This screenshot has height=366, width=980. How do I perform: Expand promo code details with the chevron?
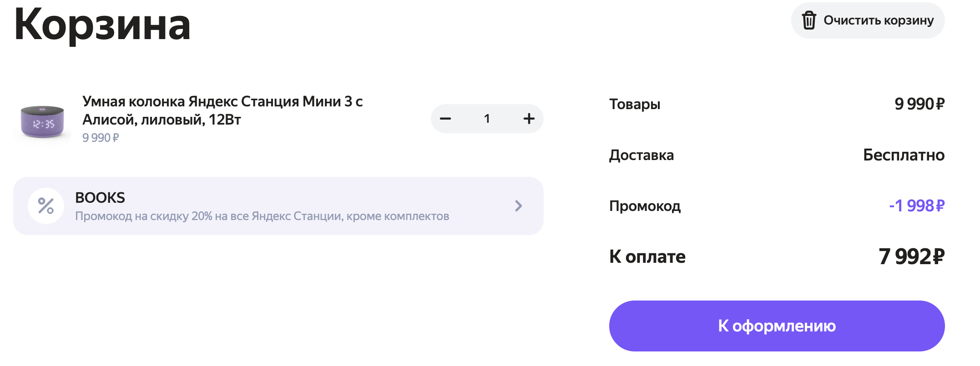[x=518, y=206]
